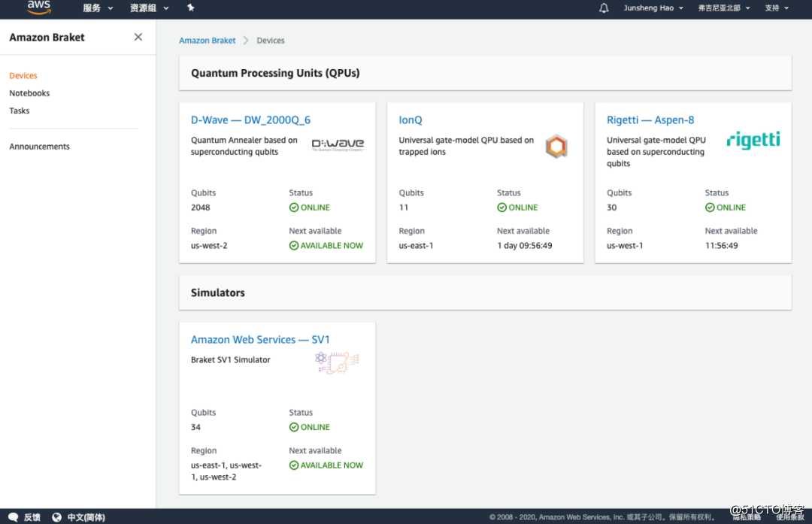
Task: Click the SV1 qubit count 34
Action: [x=195, y=427]
